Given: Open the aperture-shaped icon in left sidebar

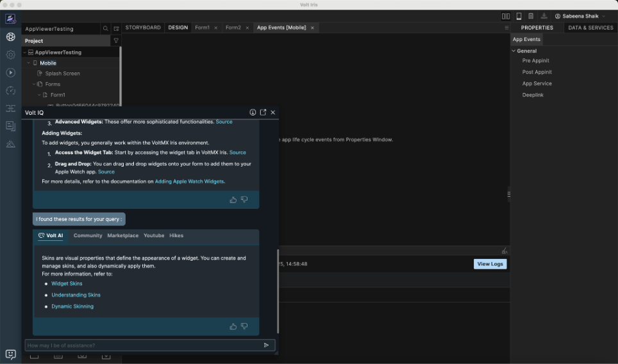Looking at the screenshot, I should click(11, 37).
